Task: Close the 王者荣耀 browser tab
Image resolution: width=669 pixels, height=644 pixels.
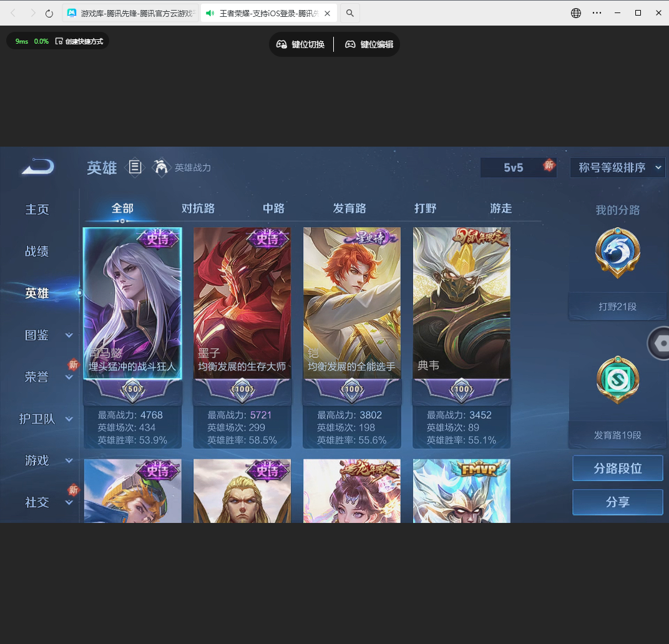Action: click(327, 13)
